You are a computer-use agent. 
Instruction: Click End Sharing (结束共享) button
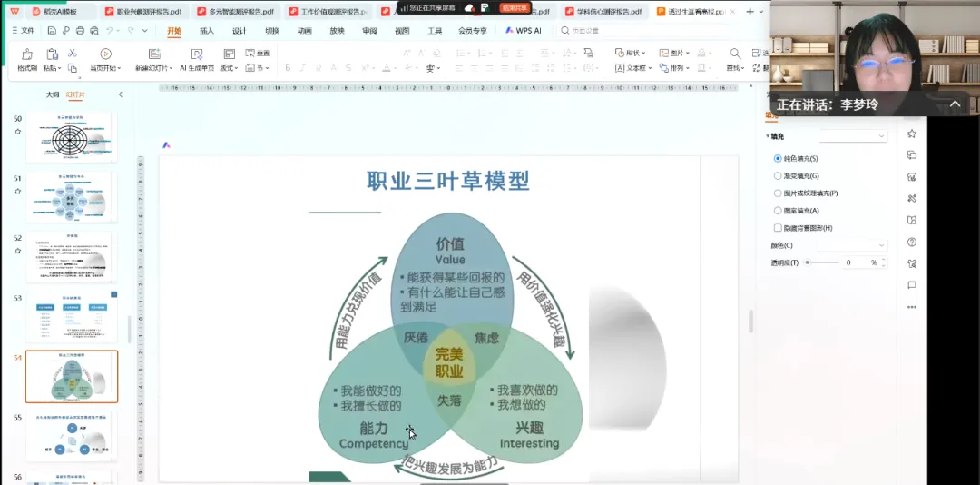[x=514, y=8]
